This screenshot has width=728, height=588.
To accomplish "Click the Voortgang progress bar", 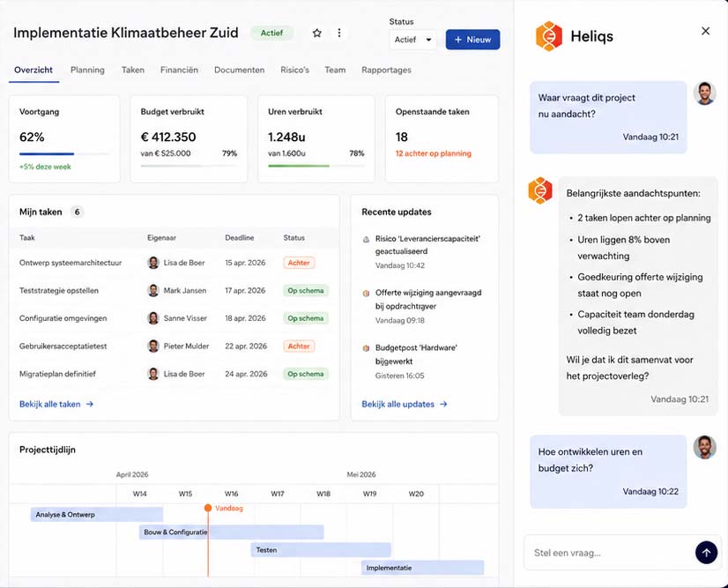I will tap(64, 153).
